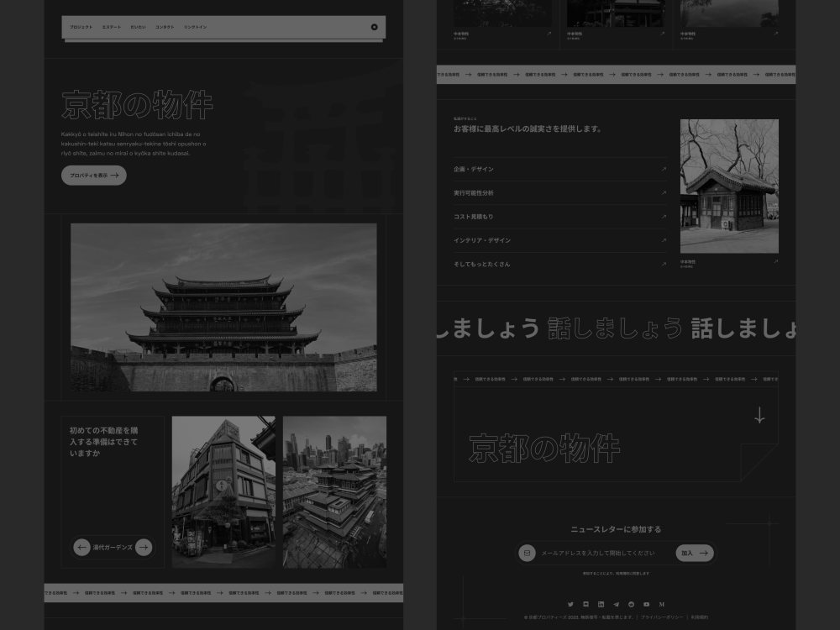This screenshot has height=630, width=840.
Task: Select nav item between エステート and コンタクト
Action: pos(139,27)
